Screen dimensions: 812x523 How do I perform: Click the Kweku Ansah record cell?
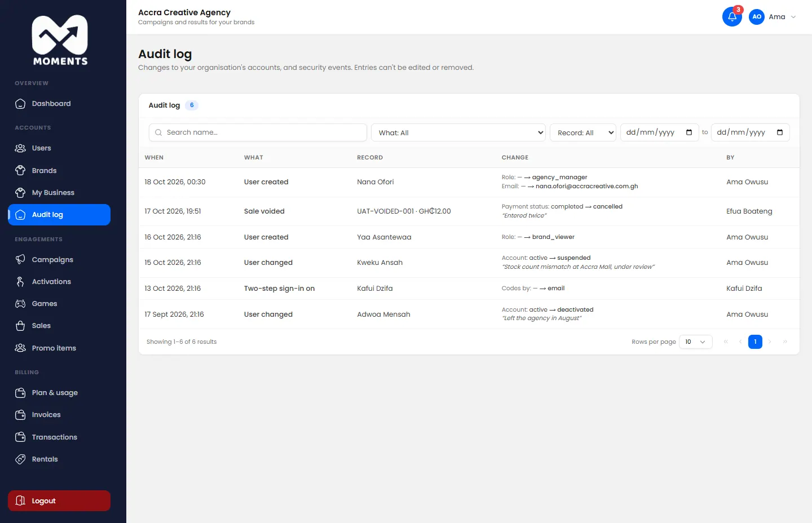point(380,263)
